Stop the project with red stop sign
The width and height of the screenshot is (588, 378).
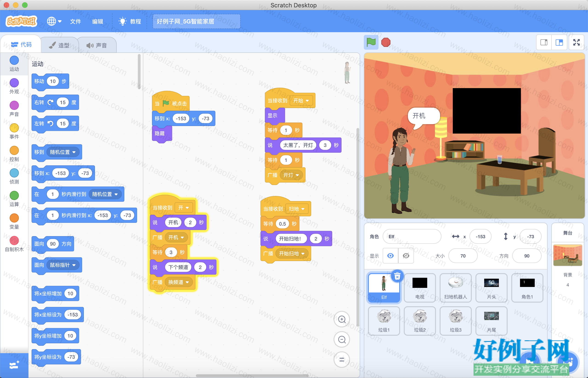click(386, 42)
